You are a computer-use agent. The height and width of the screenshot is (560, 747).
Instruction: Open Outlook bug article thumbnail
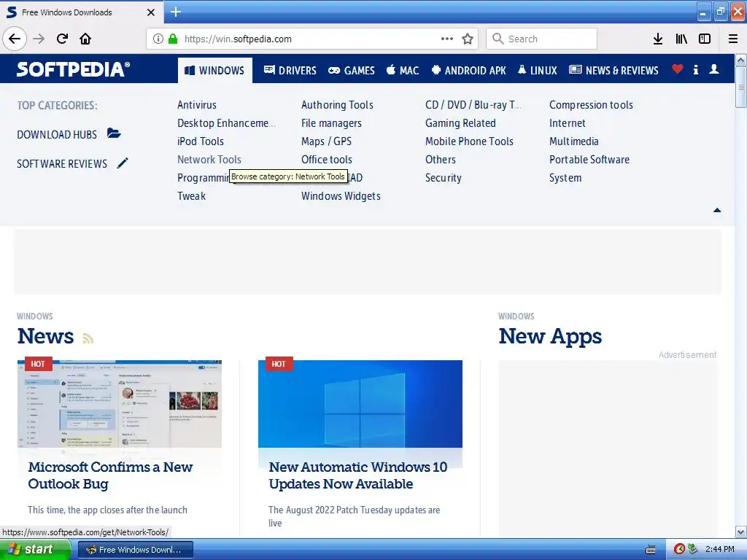coord(120,404)
